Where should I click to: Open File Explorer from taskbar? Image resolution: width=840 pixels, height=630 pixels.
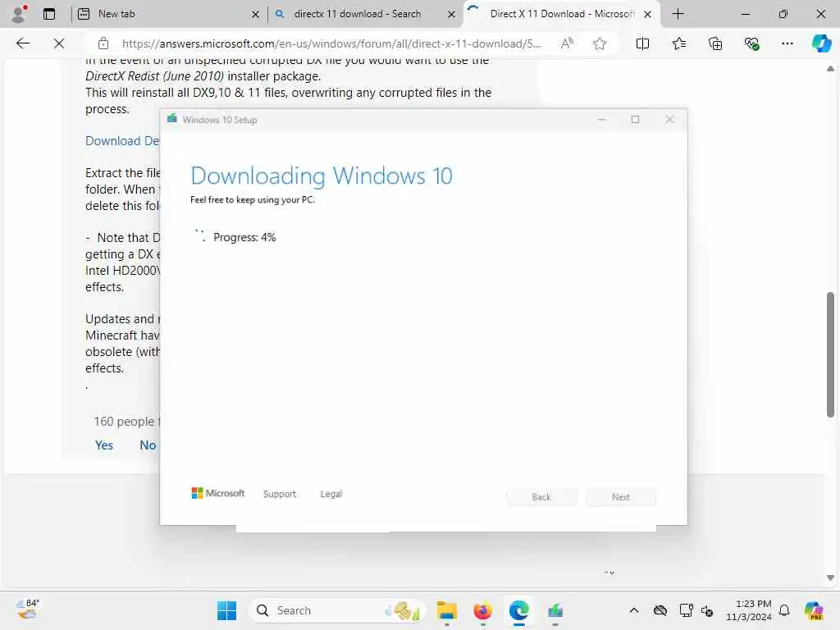pyautogui.click(x=446, y=610)
